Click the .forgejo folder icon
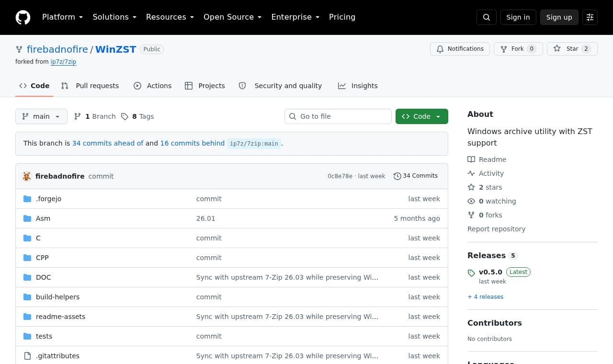613x364 pixels. coord(27,199)
